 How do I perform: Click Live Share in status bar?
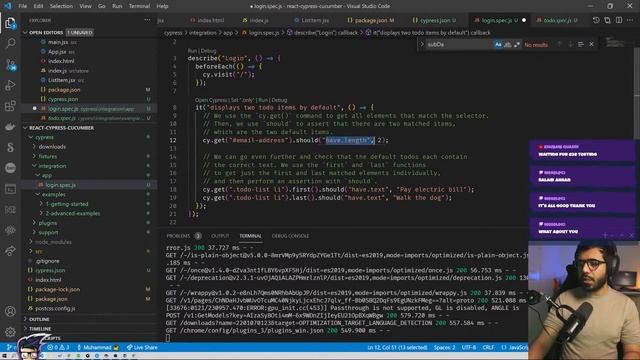142,347
